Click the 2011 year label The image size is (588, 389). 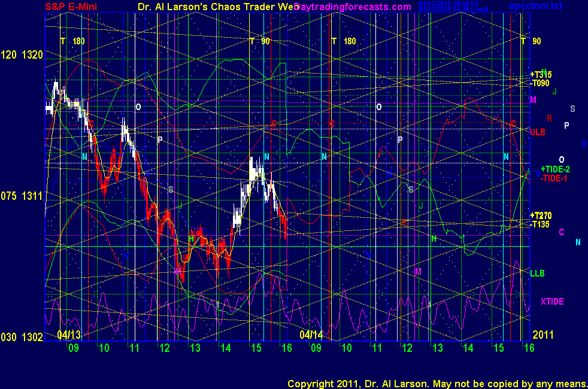[543, 335]
